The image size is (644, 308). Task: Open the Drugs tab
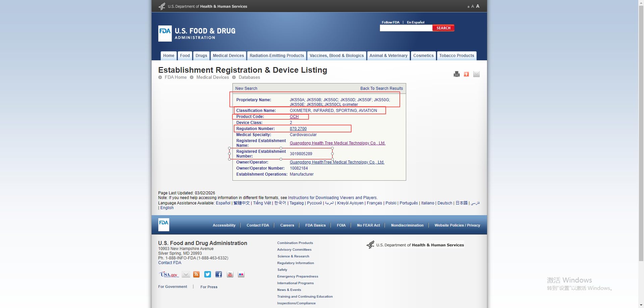pos(201,56)
